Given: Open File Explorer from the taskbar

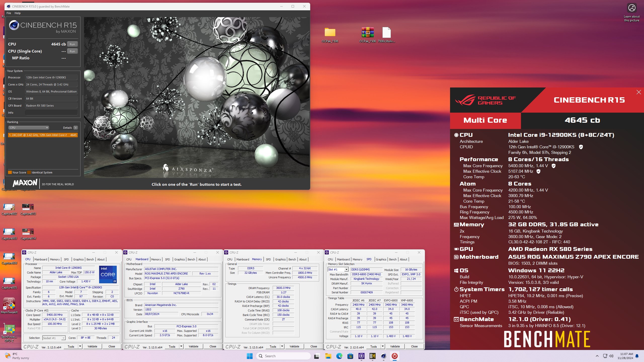Looking at the screenshot, I should [x=328, y=356].
